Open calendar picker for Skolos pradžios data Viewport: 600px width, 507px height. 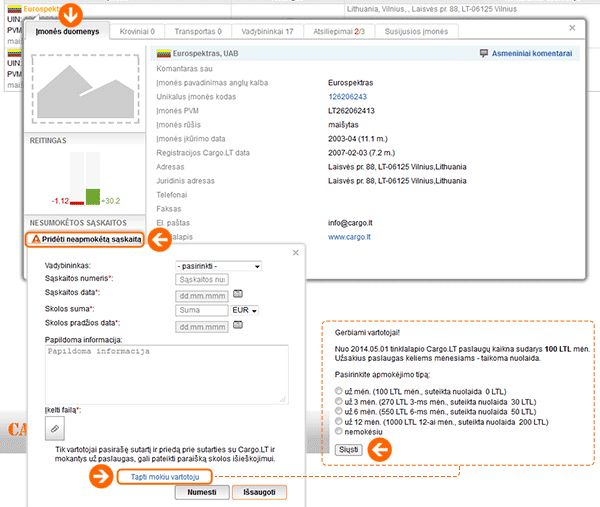(238, 325)
